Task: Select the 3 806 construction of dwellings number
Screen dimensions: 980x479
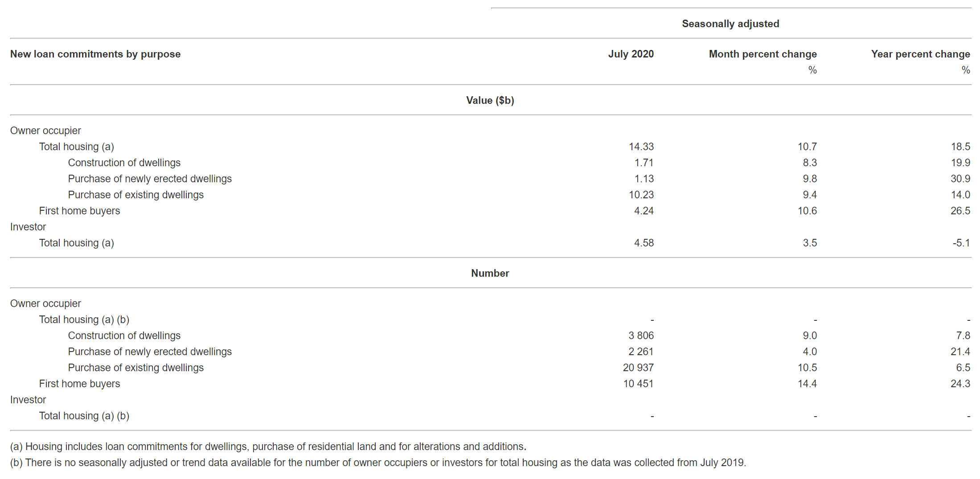Action: [x=641, y=336]
